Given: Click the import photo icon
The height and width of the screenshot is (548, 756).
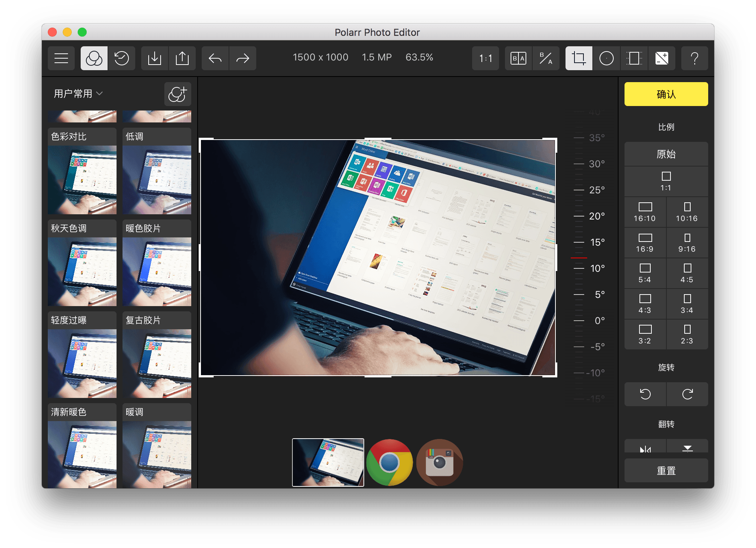Looking at the screenshot, I should [x=155, y=58].
